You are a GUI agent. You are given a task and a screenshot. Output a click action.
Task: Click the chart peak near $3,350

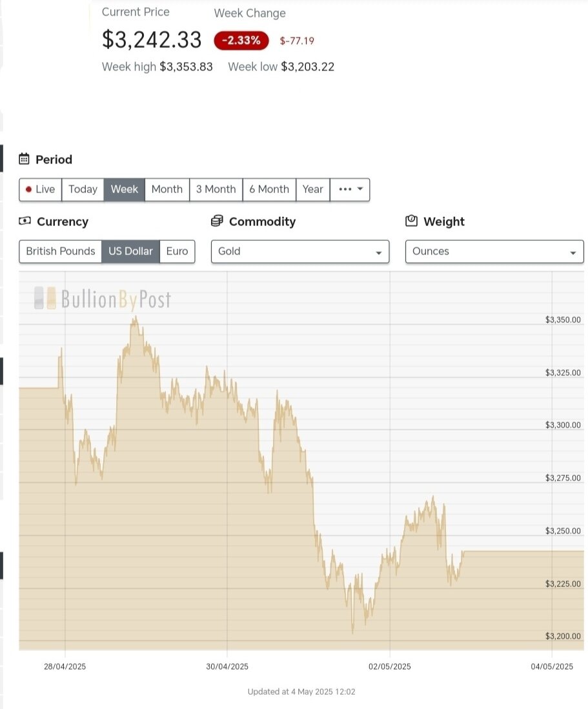[x=135, y=318]
